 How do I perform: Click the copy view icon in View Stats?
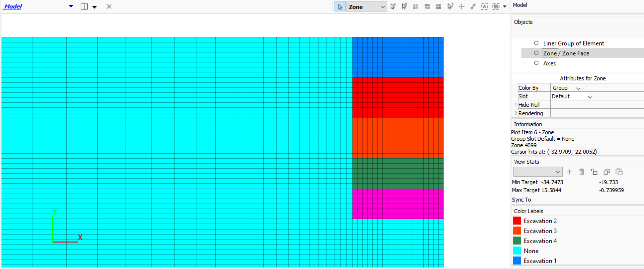pos(607,172)
